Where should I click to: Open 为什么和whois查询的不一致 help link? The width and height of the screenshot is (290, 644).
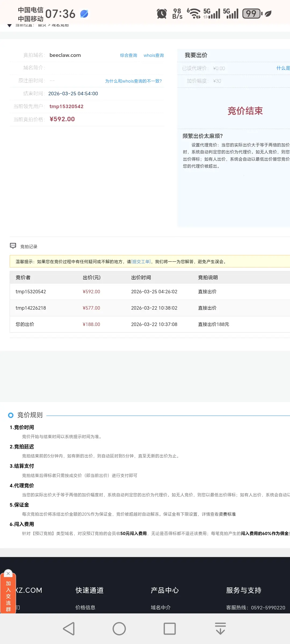point(133,81)
